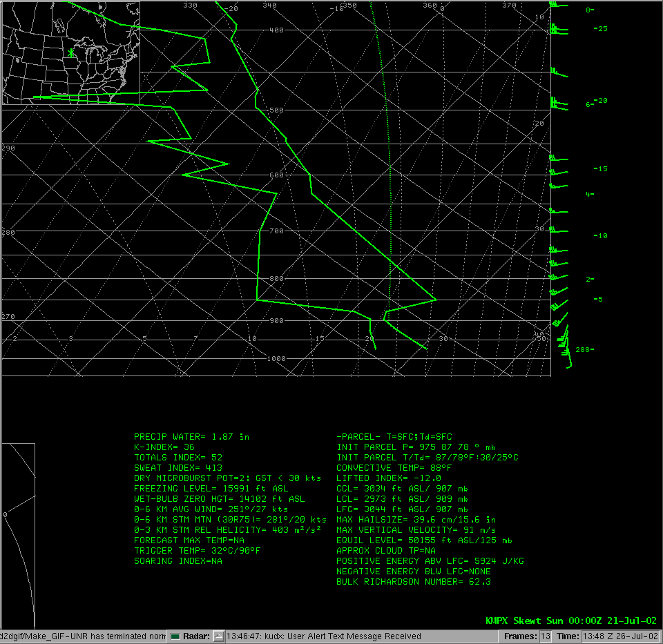Click the Make_GIF-UNR terminated status message

[x=83, y=636]
